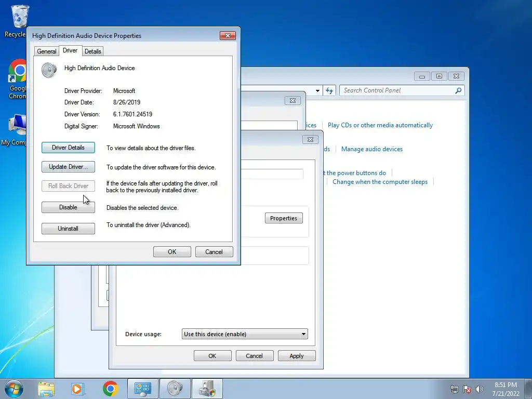Maximize the Control Panel window
The width and height of the screenshot is (532, 399).
click(439, 76)
